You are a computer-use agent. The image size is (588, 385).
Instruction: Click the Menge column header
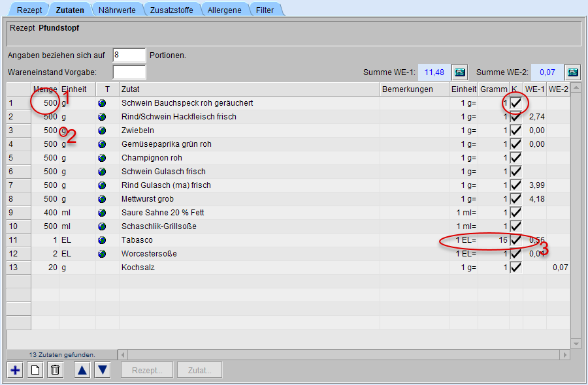(45, 89)
